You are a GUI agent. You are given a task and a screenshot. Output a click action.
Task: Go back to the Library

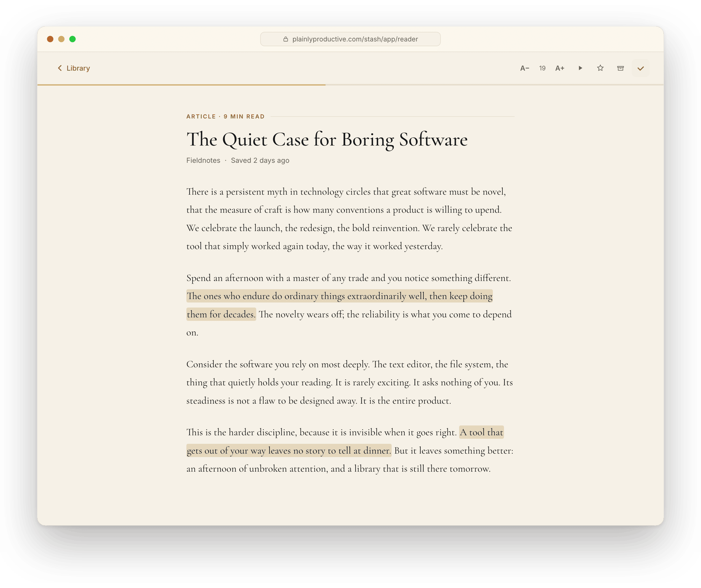tap(73, 68)
